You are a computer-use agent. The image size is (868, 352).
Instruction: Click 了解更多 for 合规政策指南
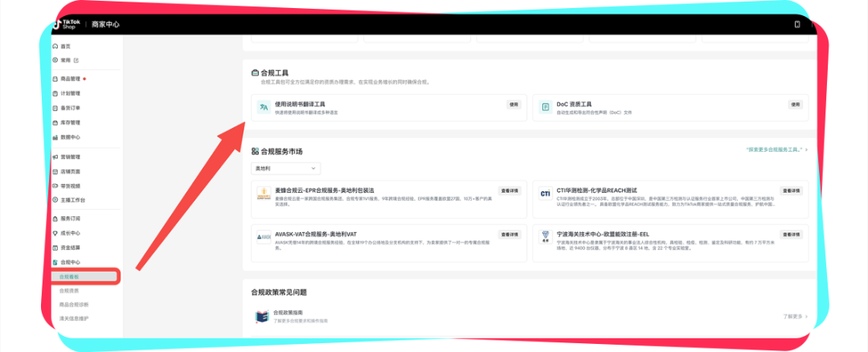tap(795, 316)
